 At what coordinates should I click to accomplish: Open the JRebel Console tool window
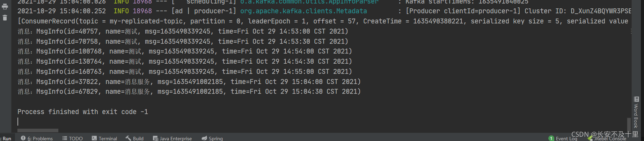pos(607,139)
